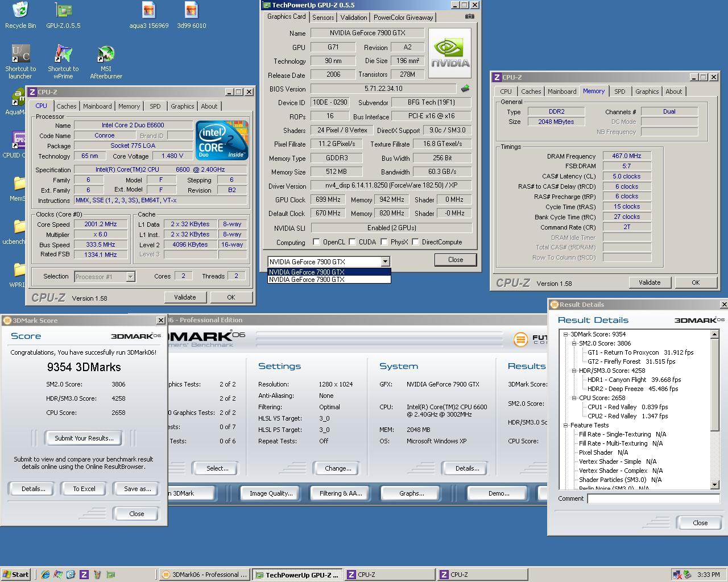Click Submit Your Results button
Screen dimensions: 728x582
(x=84, y=438)
